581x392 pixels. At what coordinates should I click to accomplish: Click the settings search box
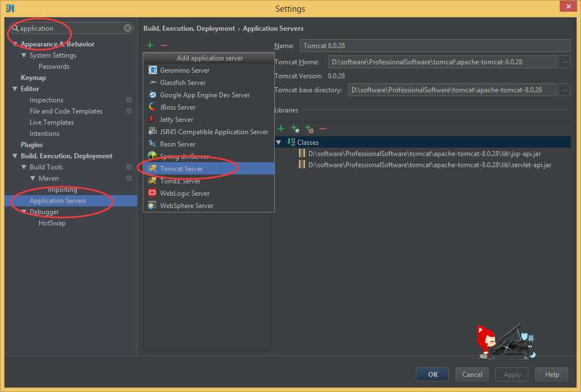click(71, 28)
